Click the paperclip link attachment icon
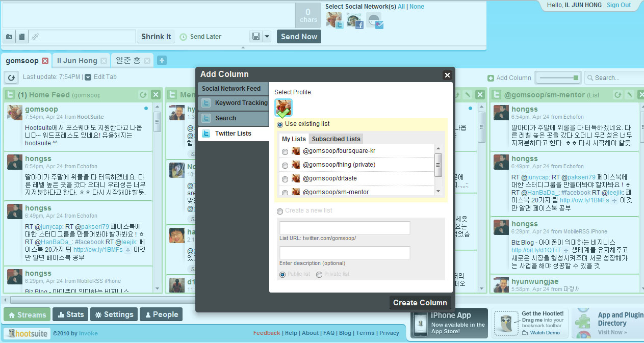The height and width of the screenshot is (343, 644). 35,37
